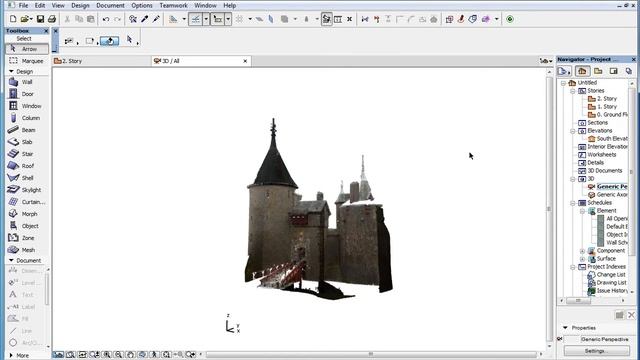Click the New document icon
Viewport: 640px width, 360px height.
[x=13, y=19]
